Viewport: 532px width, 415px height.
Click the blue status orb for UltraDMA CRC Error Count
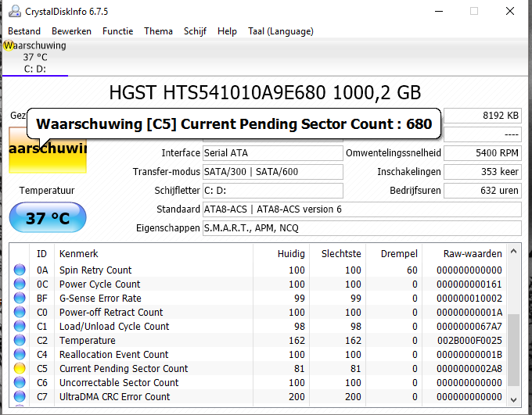20,397
